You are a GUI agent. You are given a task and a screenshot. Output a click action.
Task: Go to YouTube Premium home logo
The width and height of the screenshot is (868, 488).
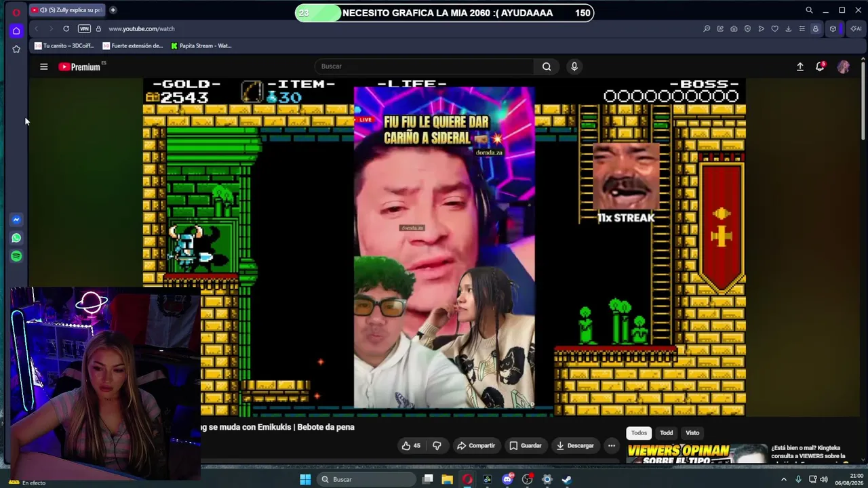tap(80, 66)
